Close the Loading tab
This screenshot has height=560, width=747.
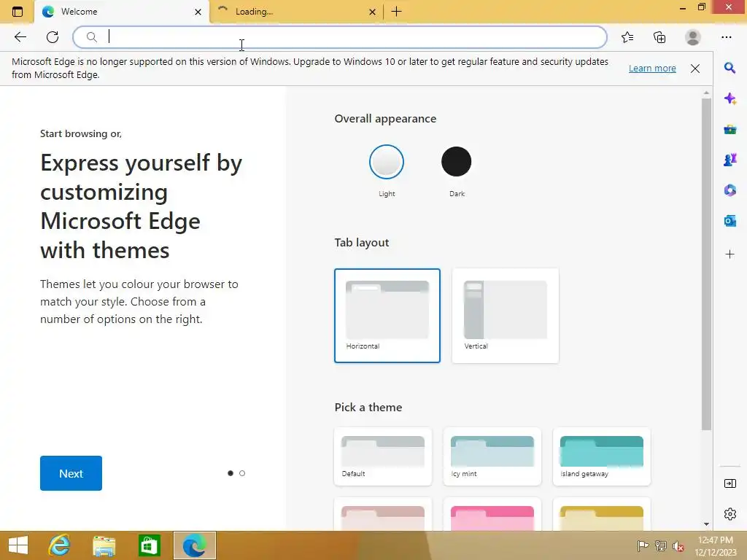[373, 12]
